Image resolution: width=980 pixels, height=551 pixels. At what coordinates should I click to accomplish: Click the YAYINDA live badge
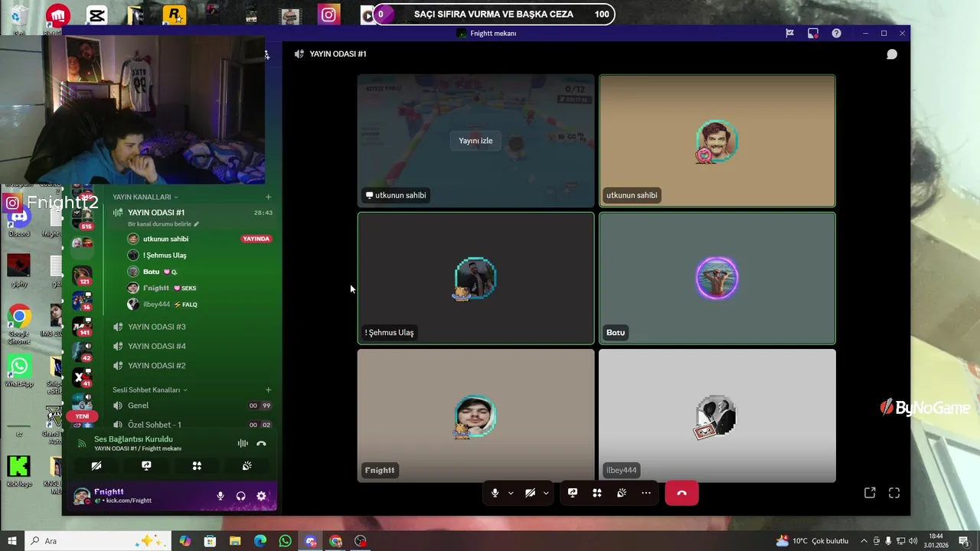pos(256,239)
